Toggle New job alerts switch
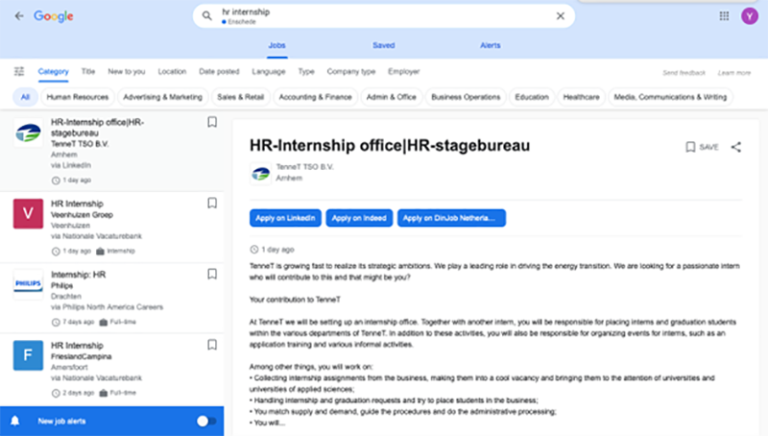The width and height of the screenshot is (768, 436). pos(206,421)
